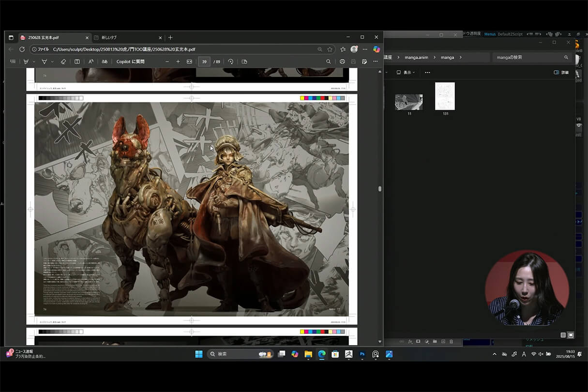Click the fit to width icon

click(189, 61)
